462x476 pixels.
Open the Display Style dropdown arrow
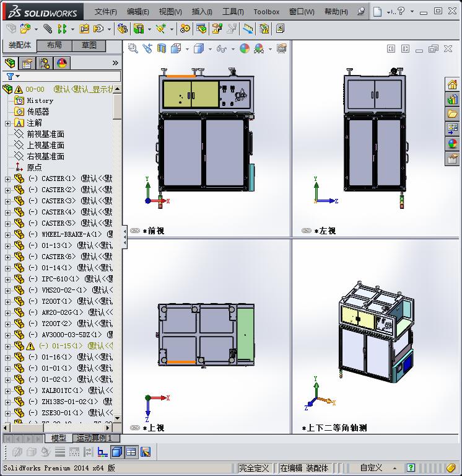tap(210, 48)
